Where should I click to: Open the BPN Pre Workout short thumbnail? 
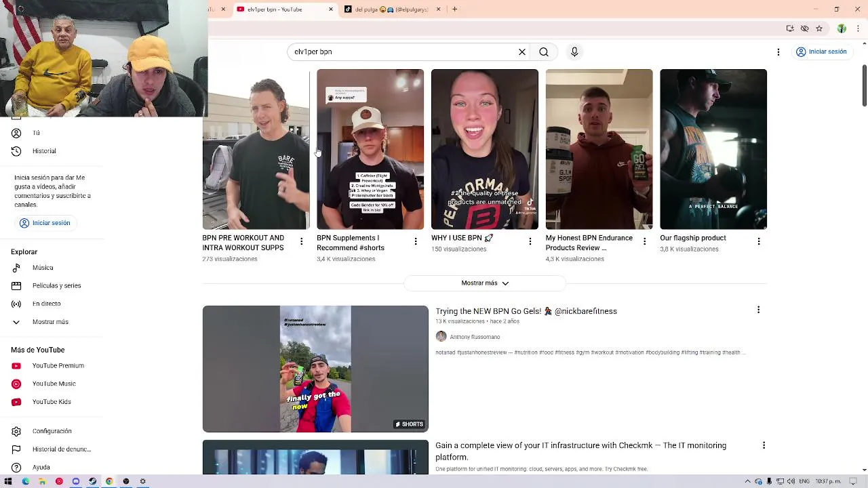coord(256,149)
